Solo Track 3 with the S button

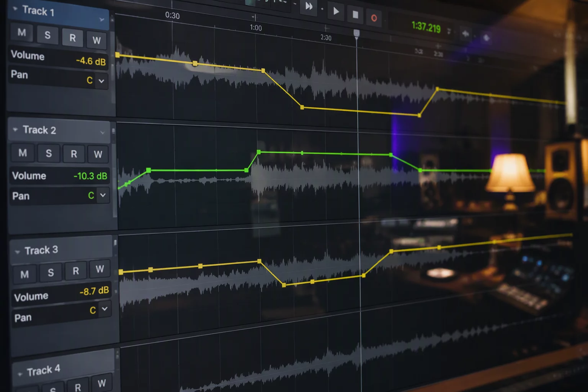point(51,272)
